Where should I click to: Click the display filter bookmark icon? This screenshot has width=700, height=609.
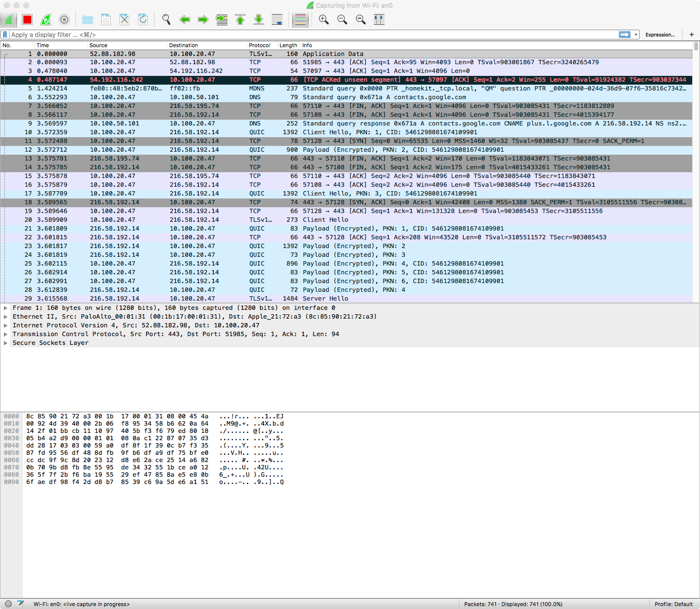pyautogui.click(x=5, y=35)
